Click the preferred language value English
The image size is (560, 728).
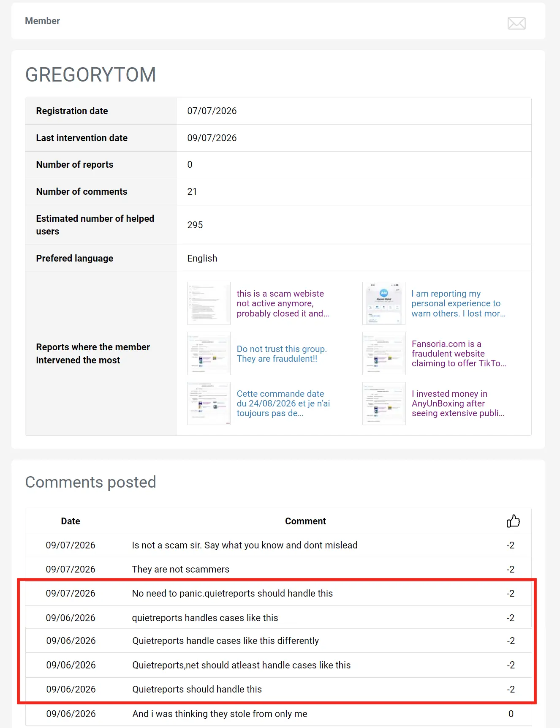coord(202,258)
